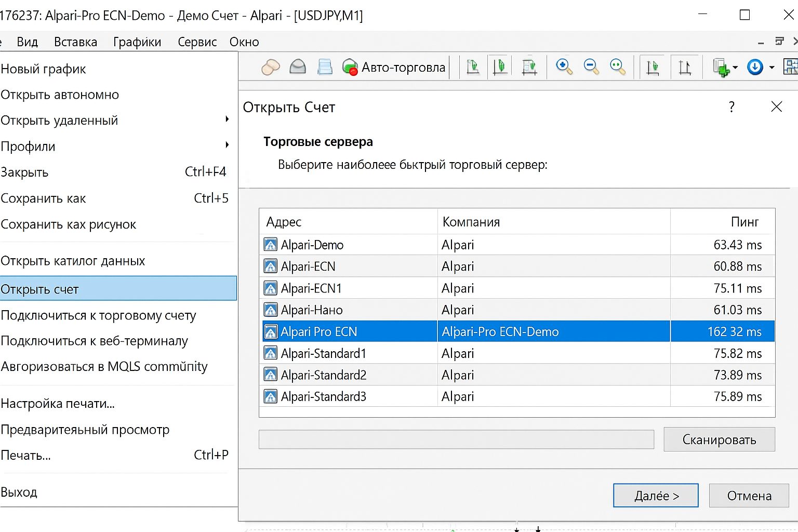
Task: Restore the inner chart window with the menu-bar restore icon
Action: pyautogui.click(x=779, y=42)
